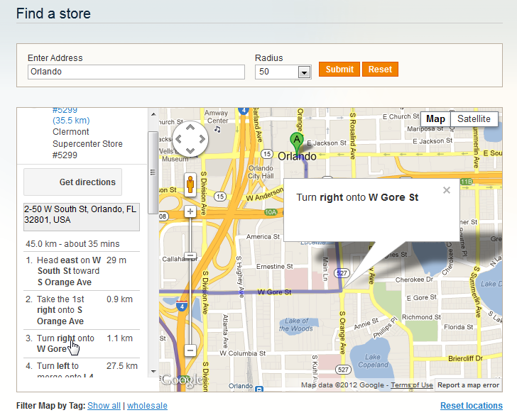The width and height of the screenshot is (517, 420).
Task: Click the orange Reset button
Action: point(380,70)
